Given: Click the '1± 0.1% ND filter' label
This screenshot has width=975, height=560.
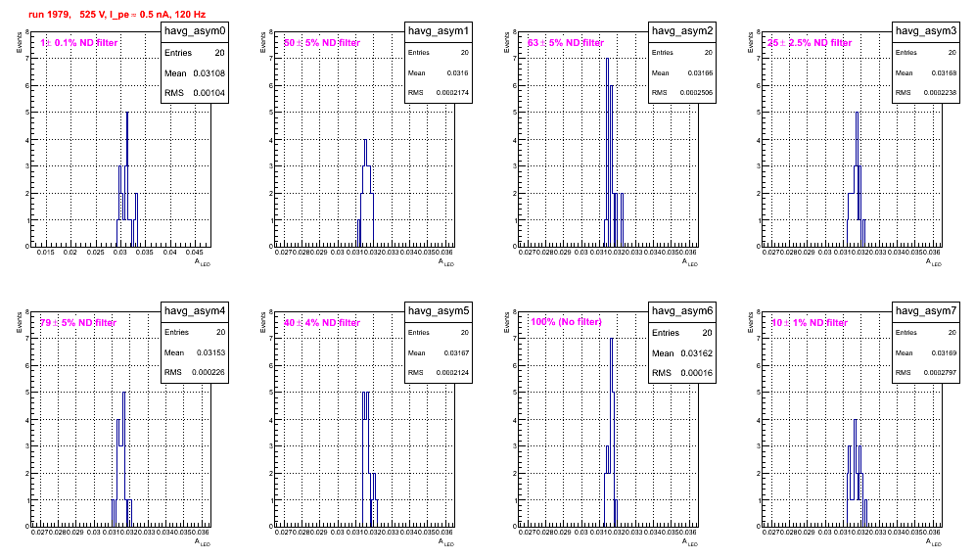Looking at the screenshot, I should click(79, 43).
